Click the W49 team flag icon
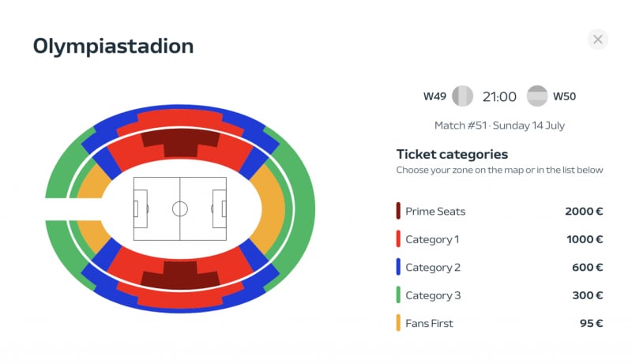The height and width of the screenshot is (364, 632). (x=463, y=96)
